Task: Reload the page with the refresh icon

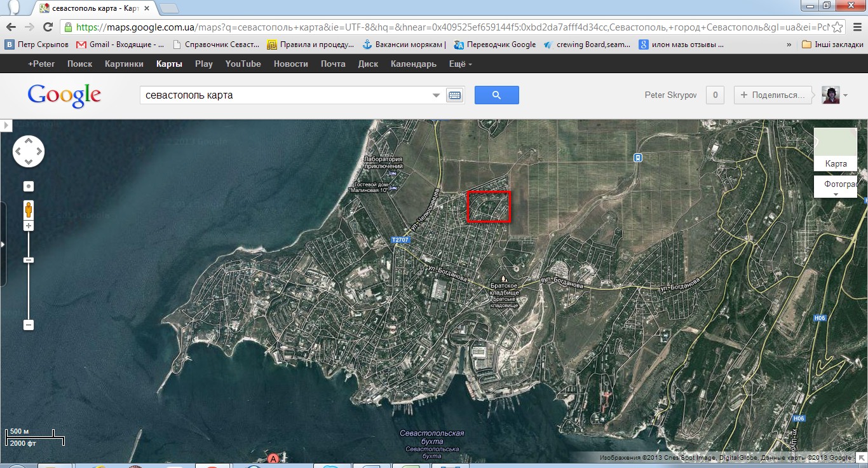Action: click(x=48, y=27)
